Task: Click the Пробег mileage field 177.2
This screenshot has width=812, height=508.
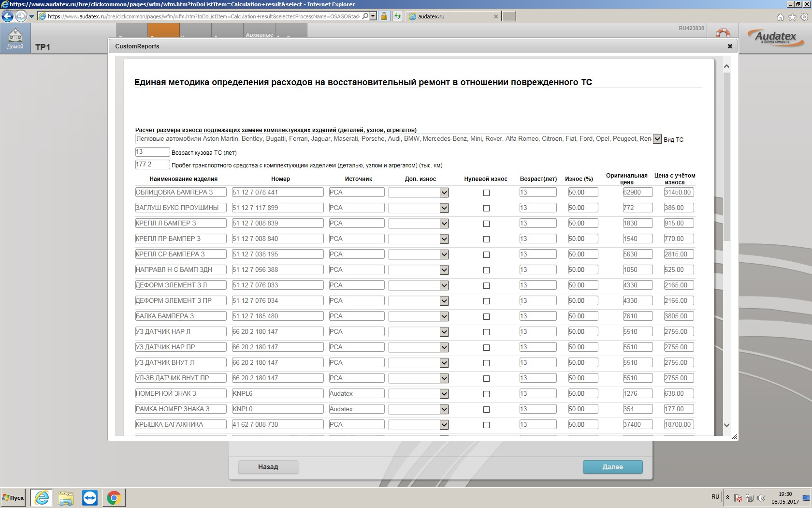Action: (x=152, y=164)
